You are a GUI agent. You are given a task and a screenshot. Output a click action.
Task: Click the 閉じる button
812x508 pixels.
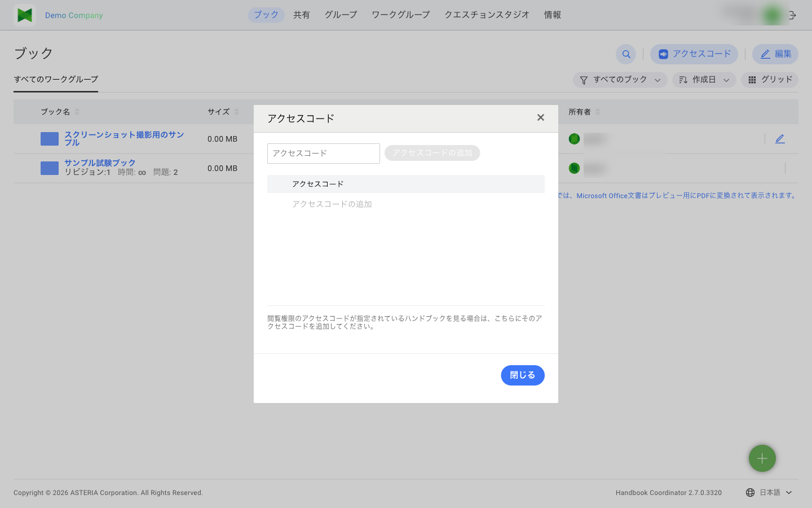coord(523,375)
